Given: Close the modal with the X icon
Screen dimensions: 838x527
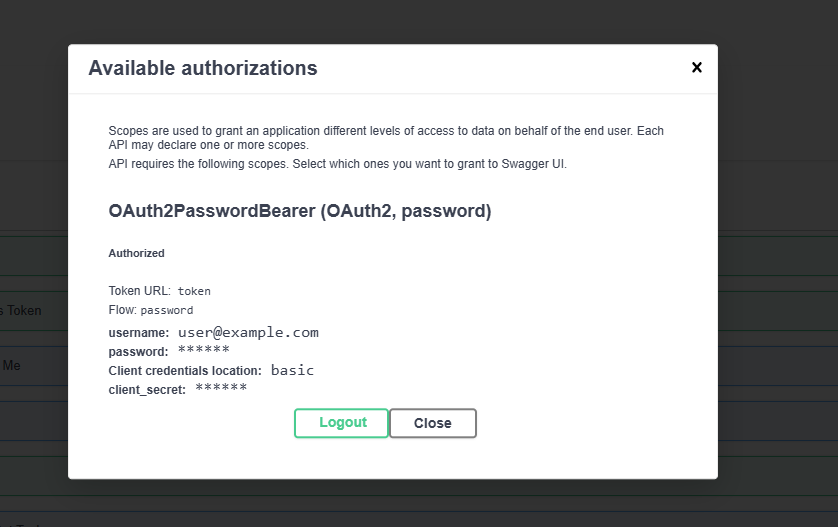Looking at the screenshot, I should click(697, 68).
